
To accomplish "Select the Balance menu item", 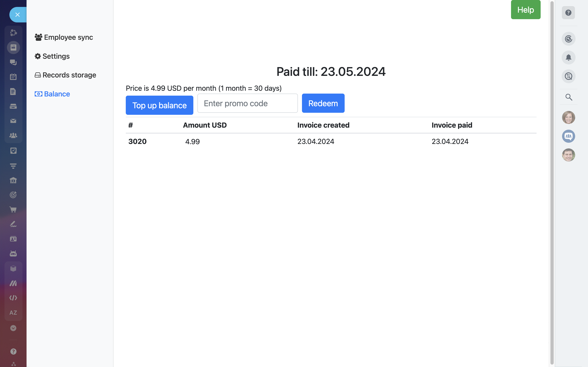I will [x=52, y=94].
